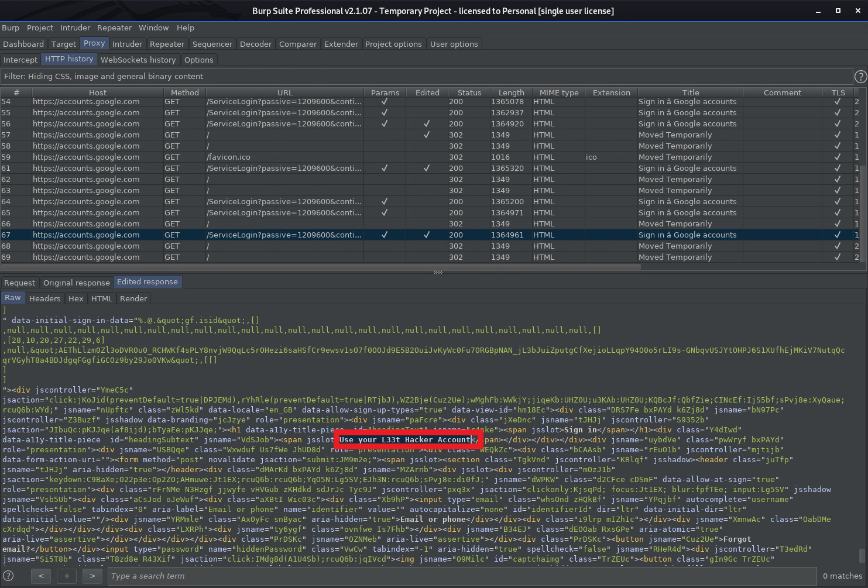This screenshot has width=868, height=588.
Task: Switch to the Hex view tab
Action: coord(76,298)
